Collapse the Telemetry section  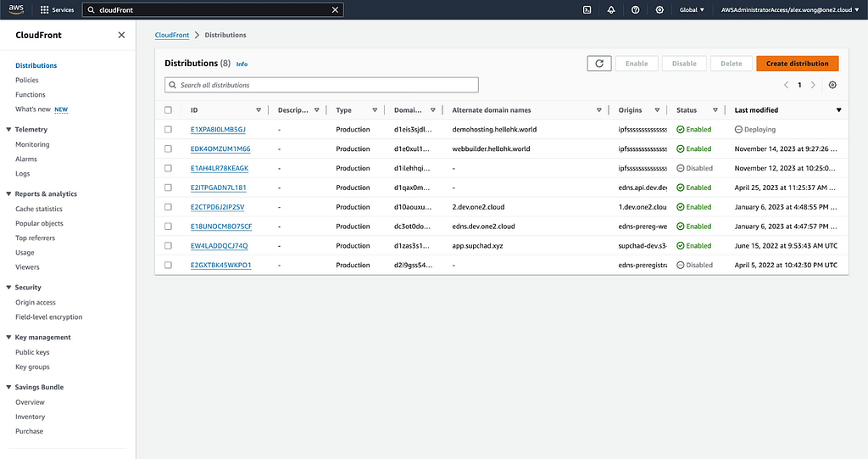(x=8, y=129)
